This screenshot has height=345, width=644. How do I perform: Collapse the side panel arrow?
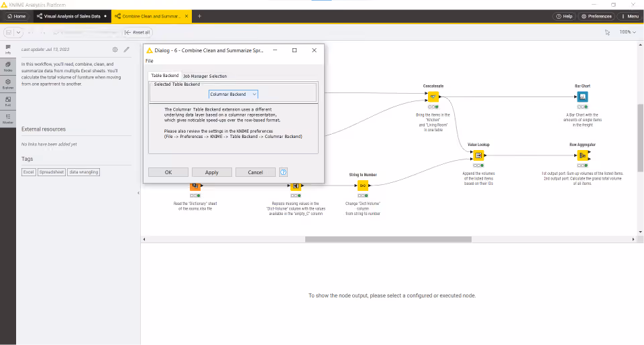pos(138,193)
